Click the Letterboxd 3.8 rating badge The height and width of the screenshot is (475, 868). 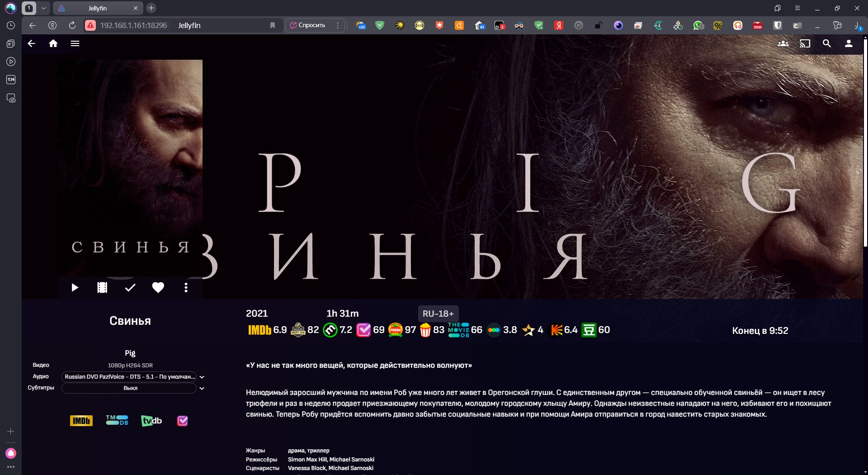pos(503,330)
